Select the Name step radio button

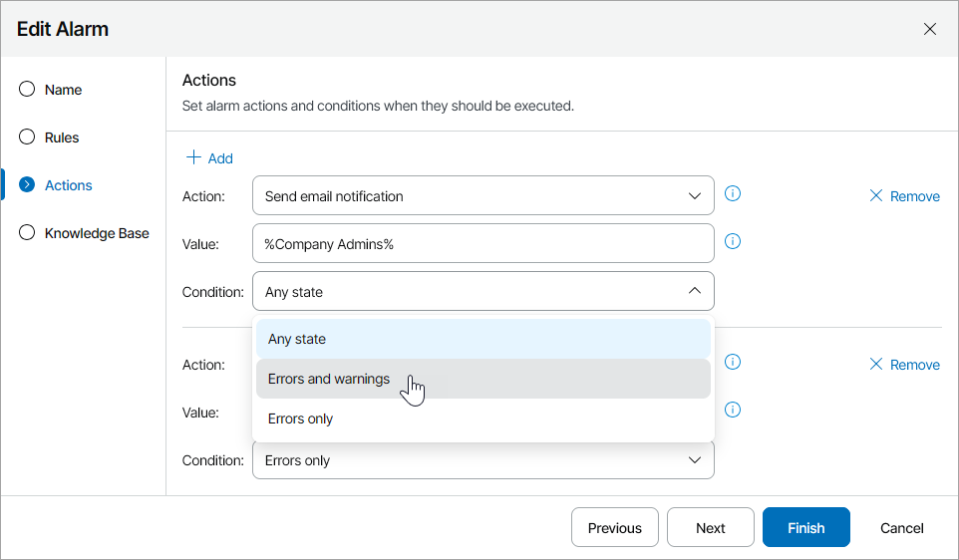28,90
